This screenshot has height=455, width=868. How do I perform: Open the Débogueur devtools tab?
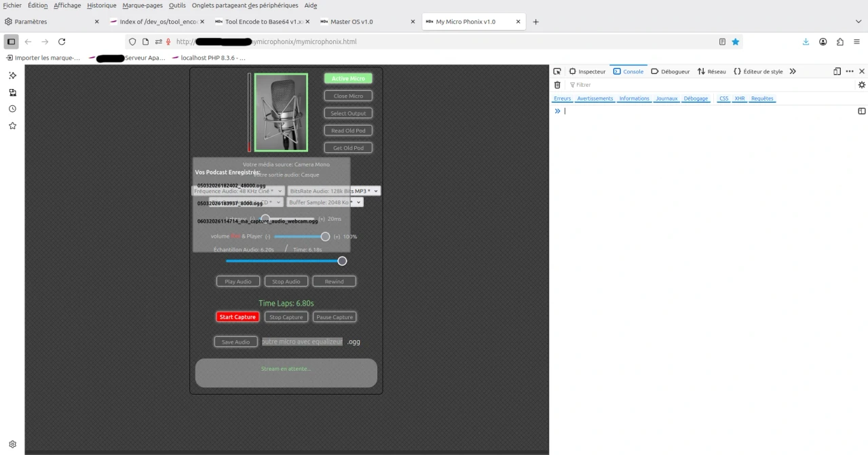click(x=671, y=71)
